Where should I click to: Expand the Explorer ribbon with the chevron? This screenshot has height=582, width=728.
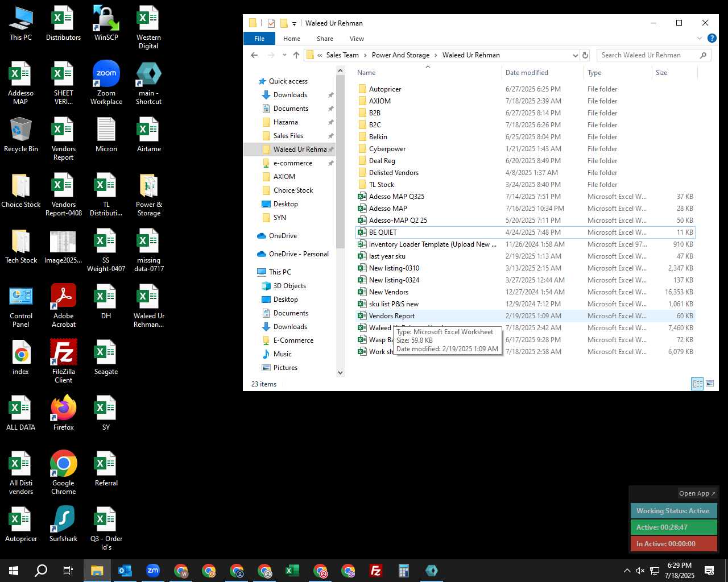pos(700,39)
